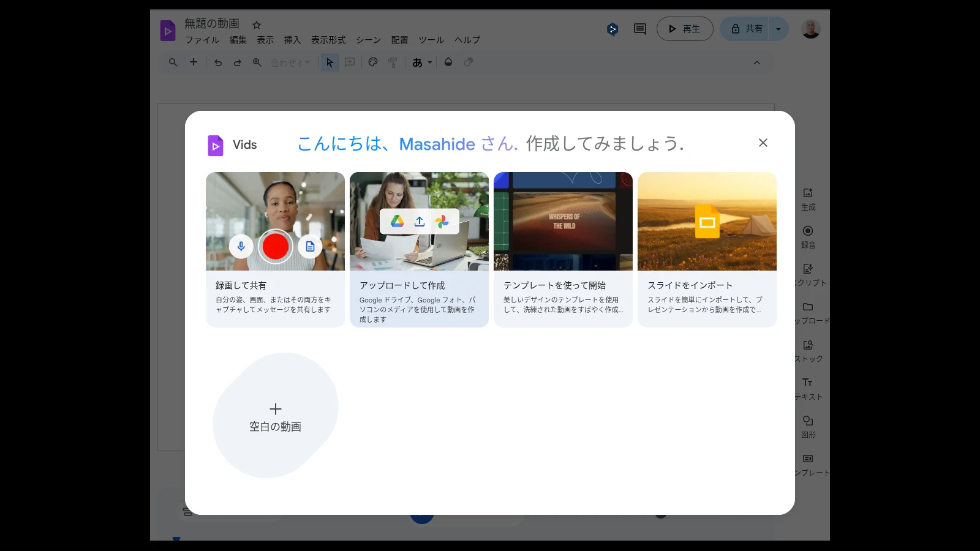Open the 生成 side panel
This screenshot has height=551, width=980.
(809, 199)
